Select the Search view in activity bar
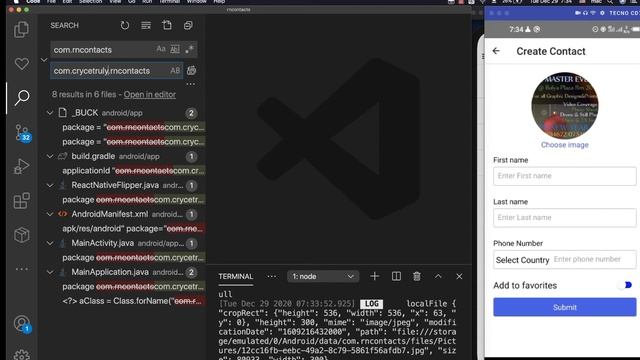This screenshot has width=640, height=360. pos(22,97)
